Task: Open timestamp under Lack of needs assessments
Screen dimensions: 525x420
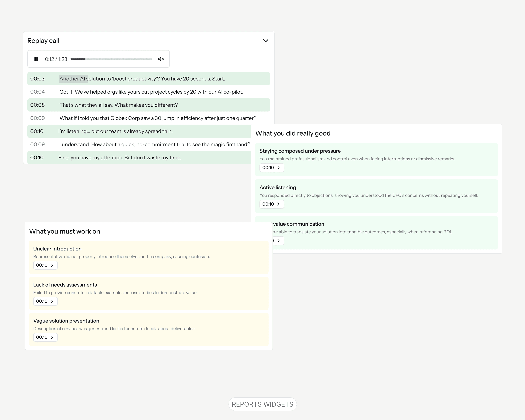Action: 45,301
